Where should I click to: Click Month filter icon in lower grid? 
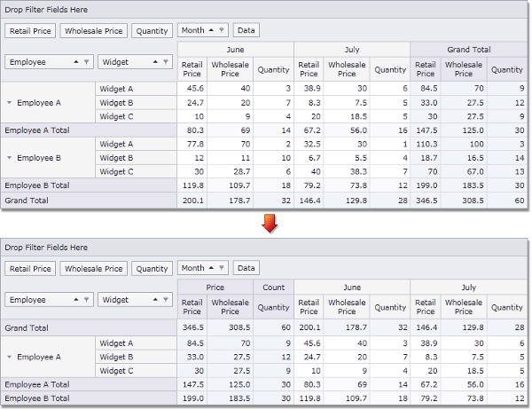[x=222, y=268]
